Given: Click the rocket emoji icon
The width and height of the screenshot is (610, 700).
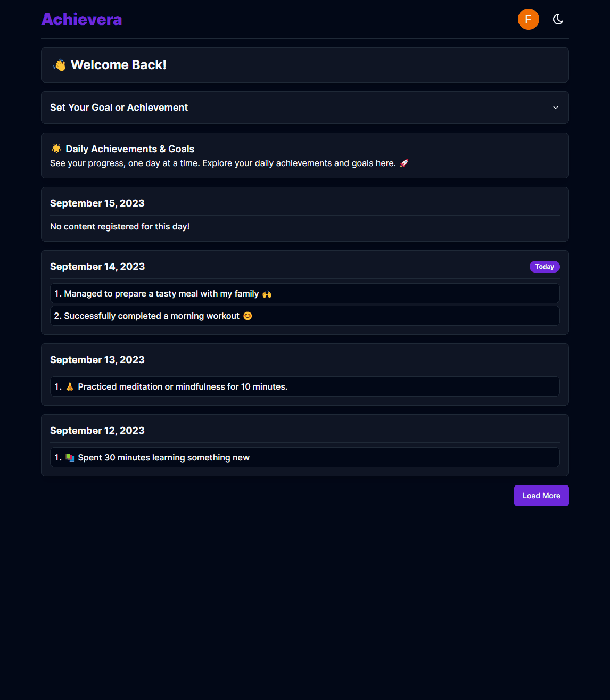Looking at the screenshot, I should click(404, 163).
